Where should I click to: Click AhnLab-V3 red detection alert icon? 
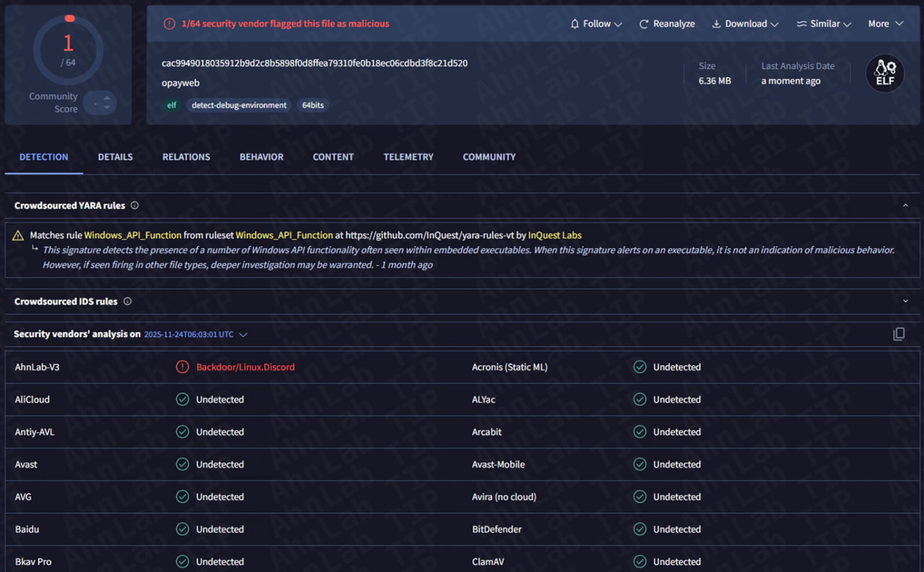point(182,367)
